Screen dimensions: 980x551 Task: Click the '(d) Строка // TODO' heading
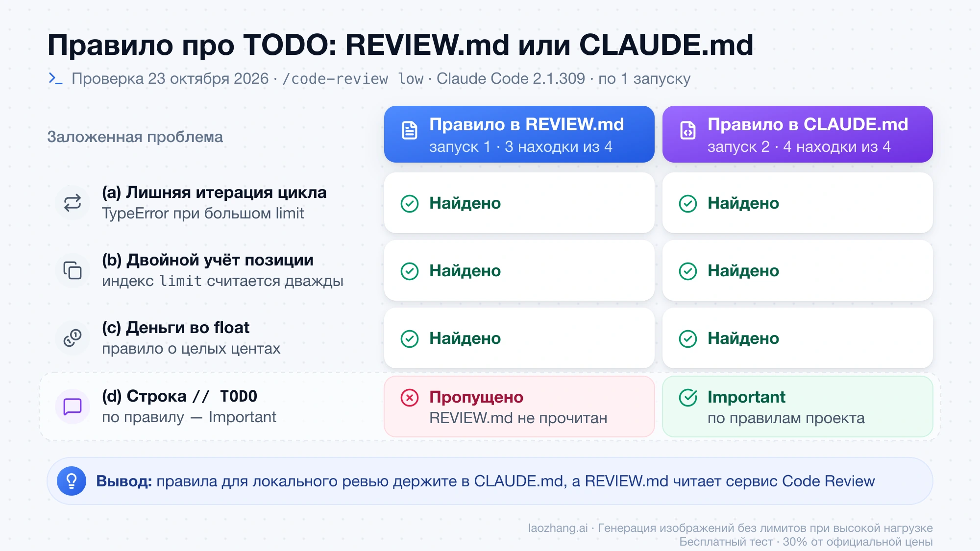click(179, 396)
